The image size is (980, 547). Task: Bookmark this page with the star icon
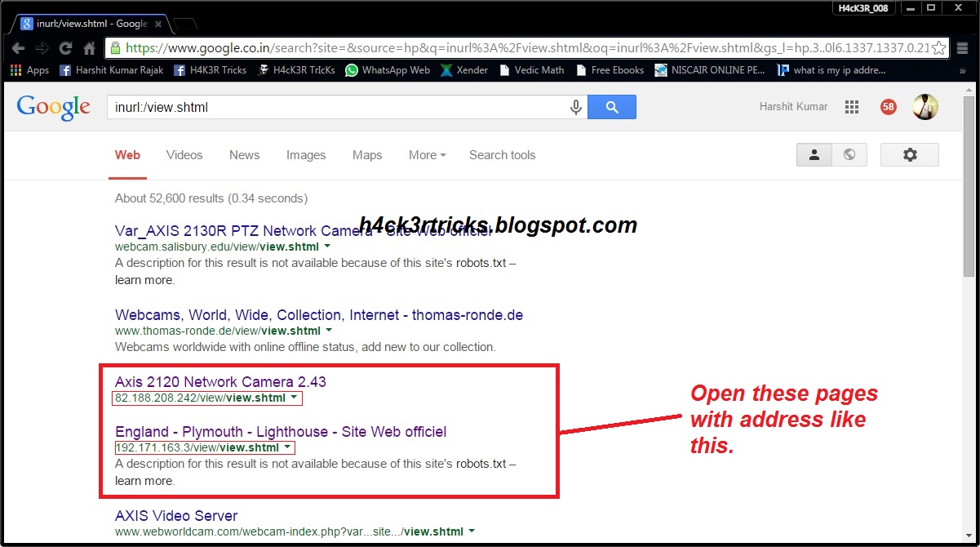point(939,47)
